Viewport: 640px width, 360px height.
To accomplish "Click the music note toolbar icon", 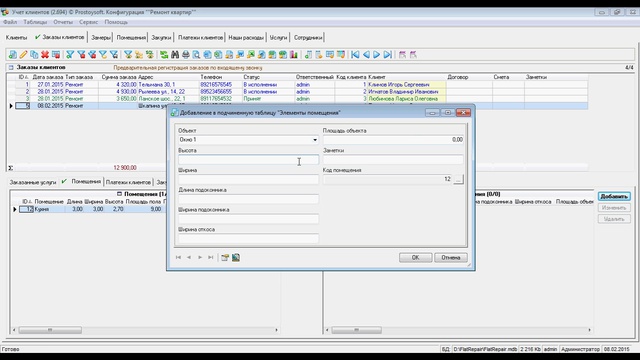I will click(x=308, y=54).
